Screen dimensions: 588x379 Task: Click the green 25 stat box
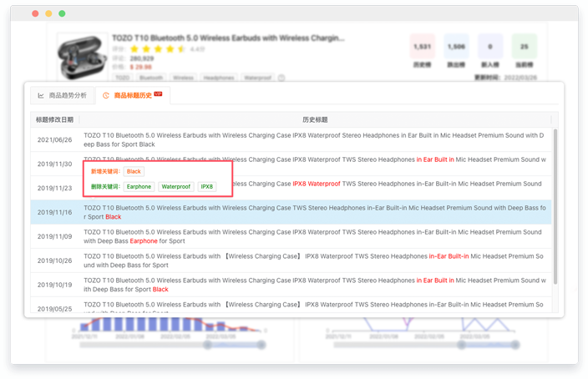(x=525, y=47)
